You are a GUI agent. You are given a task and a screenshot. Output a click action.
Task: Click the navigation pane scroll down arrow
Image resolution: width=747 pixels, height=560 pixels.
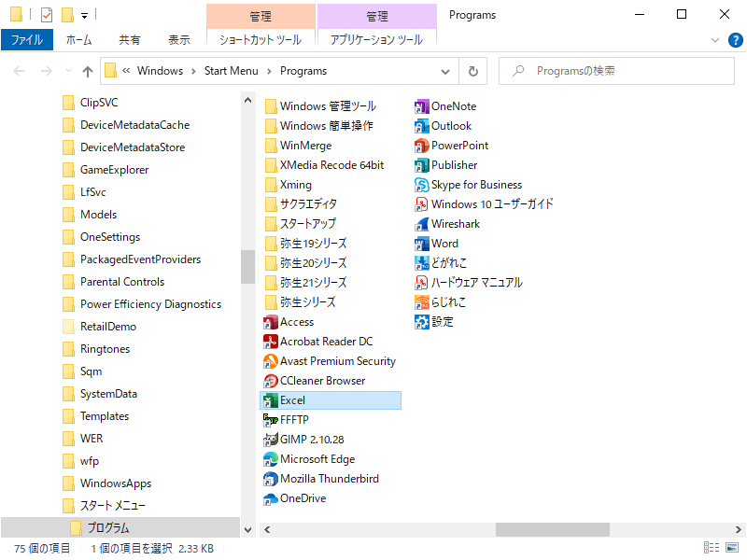(x=247, y=529)
